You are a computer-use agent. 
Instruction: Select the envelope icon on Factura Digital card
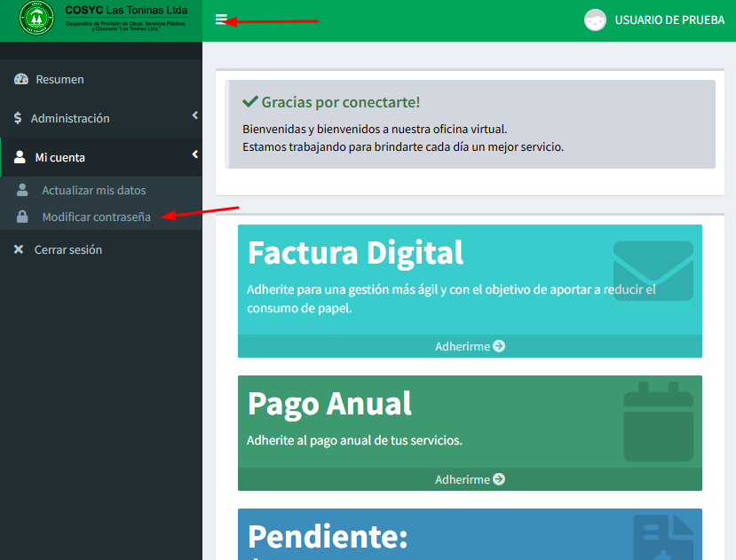tap(653, 271)
